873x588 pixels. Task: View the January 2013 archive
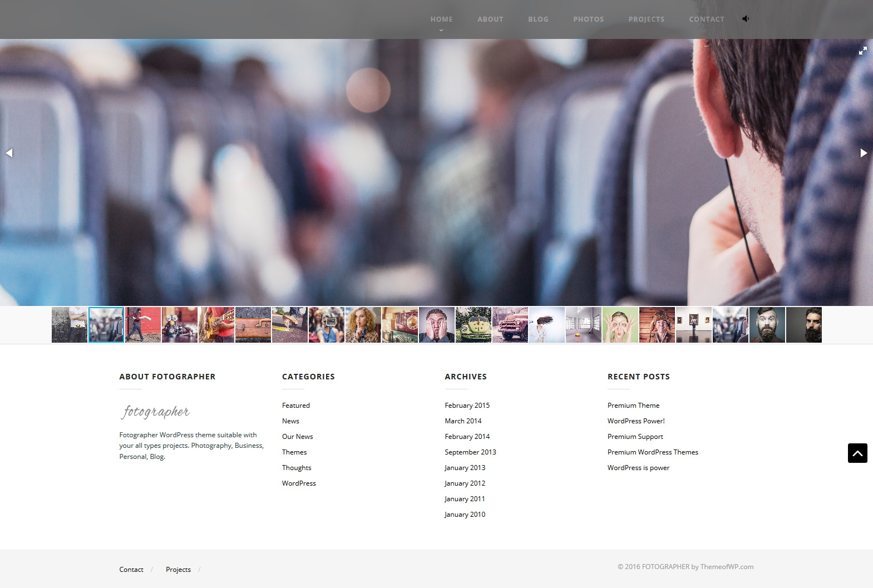click(465, 468)
